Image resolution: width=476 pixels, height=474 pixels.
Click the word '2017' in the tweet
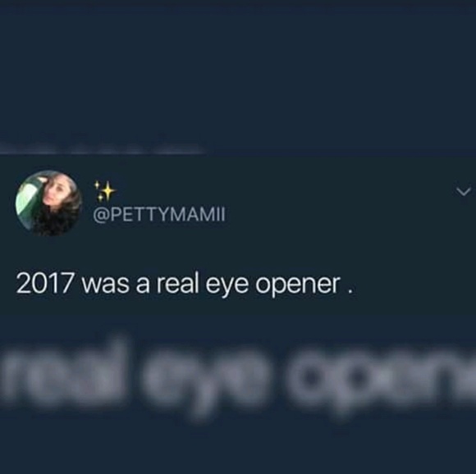(x=44, y=285)
